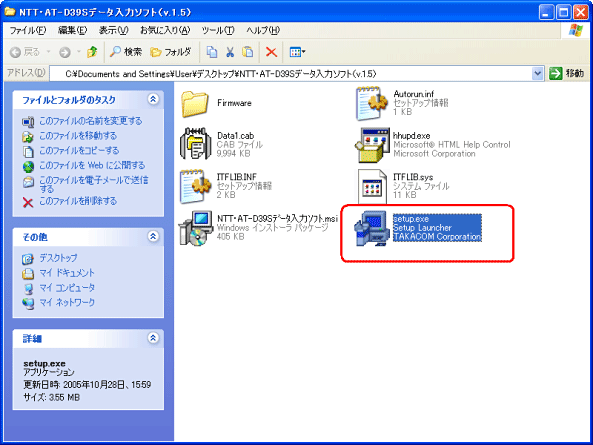Screen dimensions: 593x445
Task: Select the Firmware folder icon
Action: [194, 104]
